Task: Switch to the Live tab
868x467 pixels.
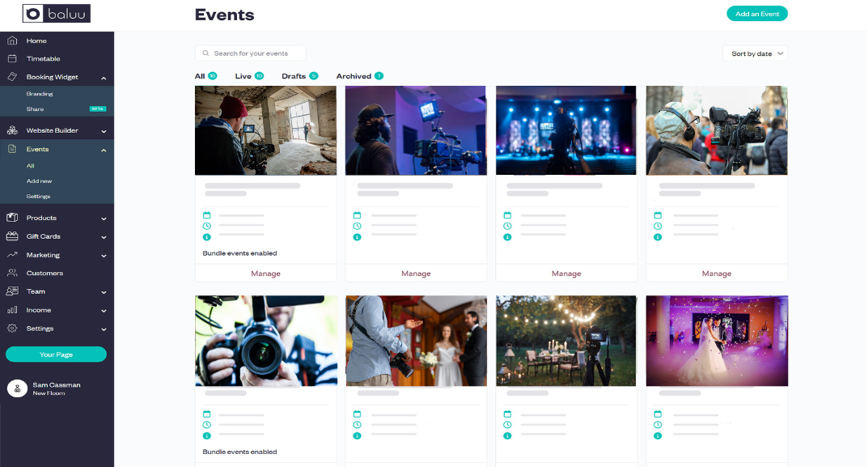Action: (x=249, y=76)
